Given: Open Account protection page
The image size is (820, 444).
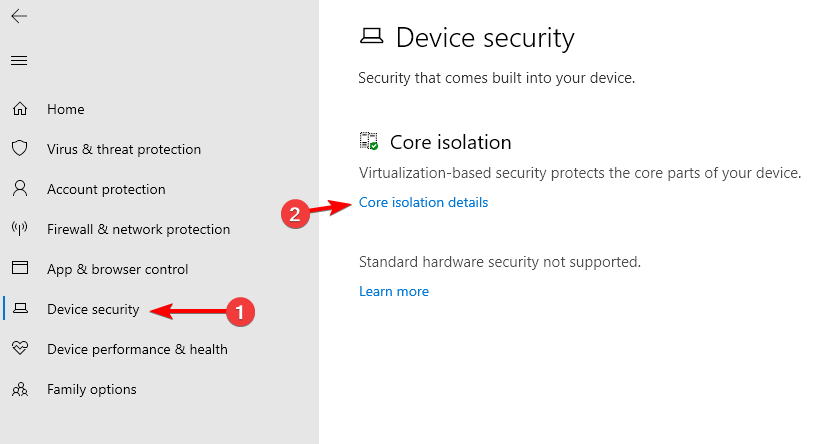Looking at the screenshot, I should [106, 189].
